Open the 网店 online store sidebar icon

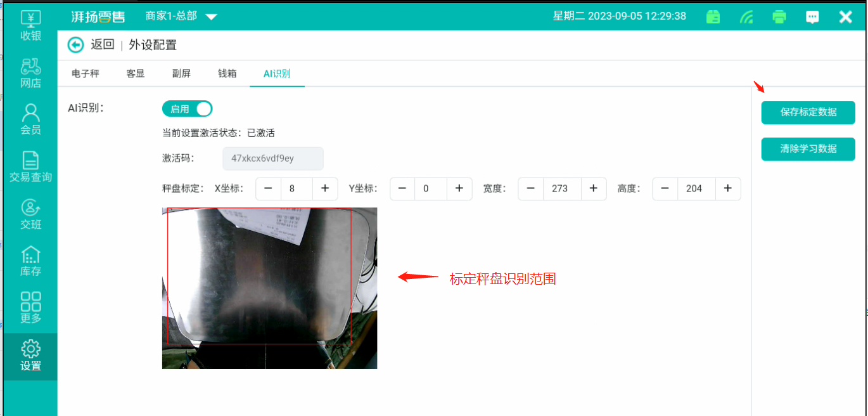(x=30, y=74)
